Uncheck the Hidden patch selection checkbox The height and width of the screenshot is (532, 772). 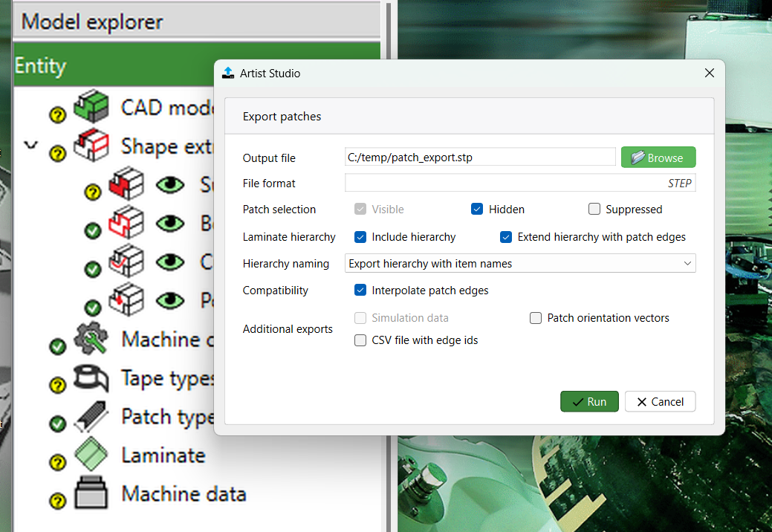(477, 210)
